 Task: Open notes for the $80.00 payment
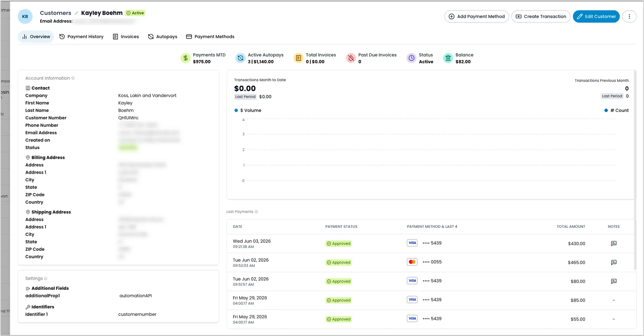pyautogui.click(x=614, y=281)
